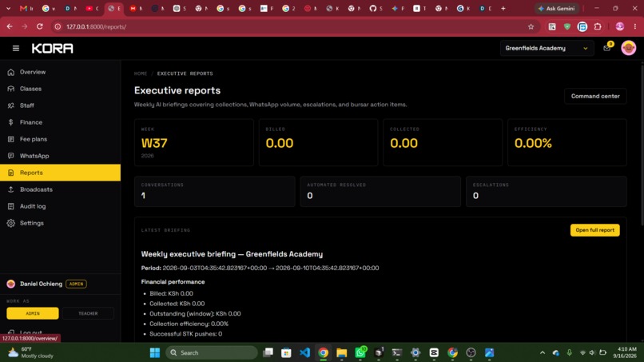Click the Command center button
The height and width of the screenshot is (362, 644).
[x=595, y=96]
